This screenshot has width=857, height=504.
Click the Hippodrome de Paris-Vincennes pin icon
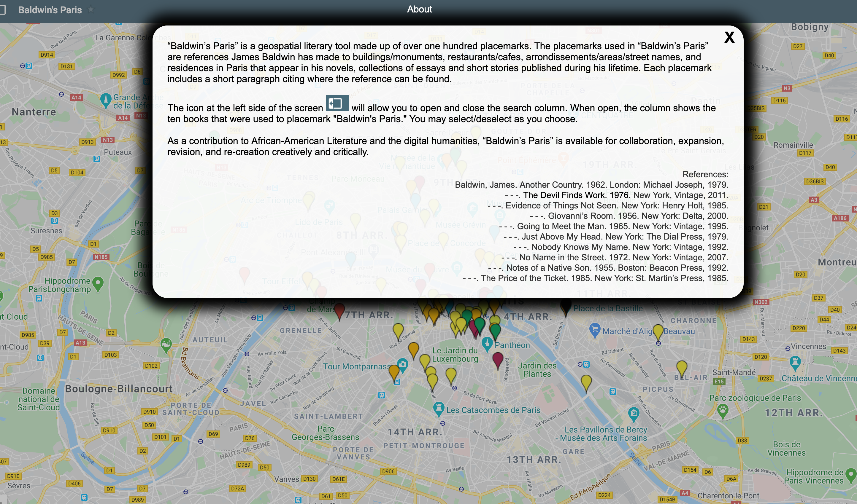point(851,476)
